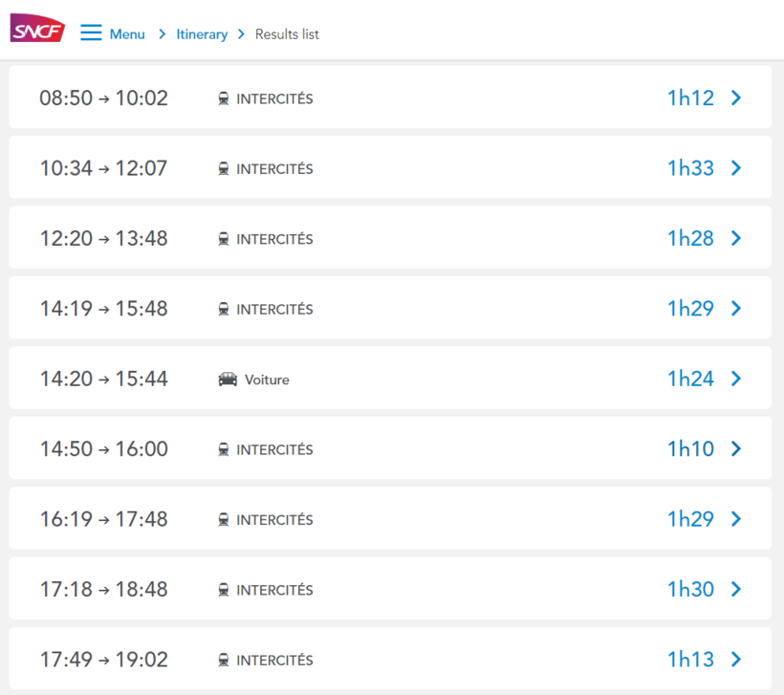This screenshot has width=784, height=695.
Task: Click the train icon on the 12:20 row
Action: click(x=224, y=239)
